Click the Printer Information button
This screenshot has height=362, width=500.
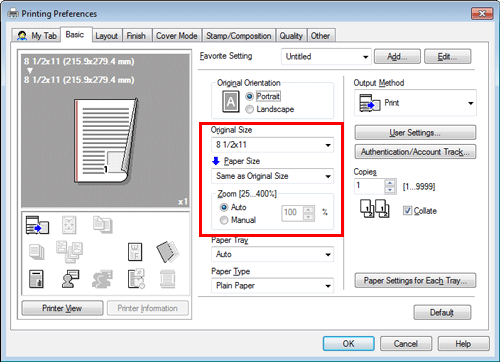pyautogui.click(x=148, y=308)
